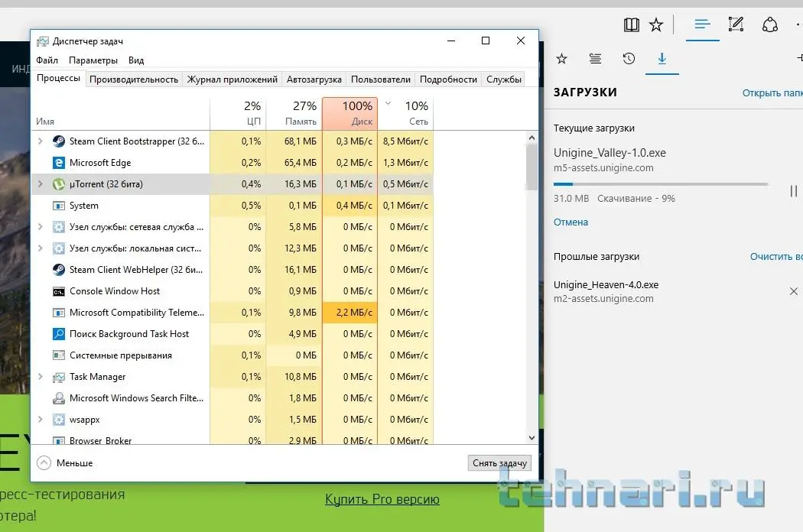Remove Unigine_Heaven-4.0.exe from past downloads
This screenshot has height=532, width=803.
click(x=793, y=291)
